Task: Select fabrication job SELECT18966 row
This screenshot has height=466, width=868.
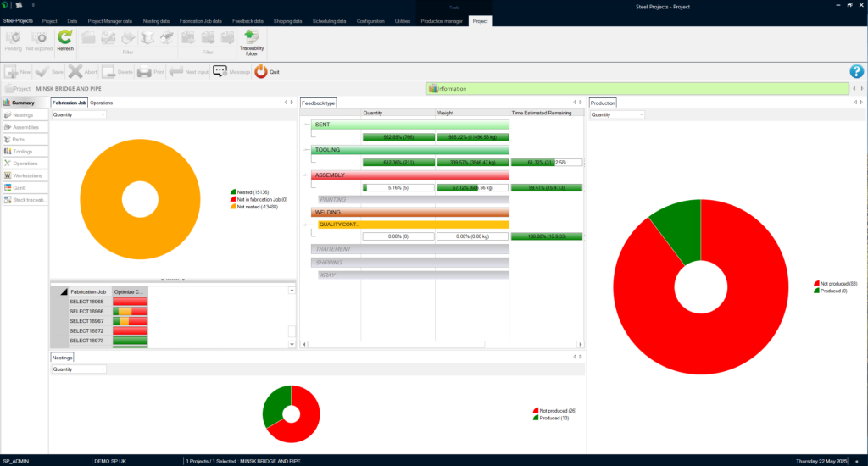Action: [x=86, y=312]
